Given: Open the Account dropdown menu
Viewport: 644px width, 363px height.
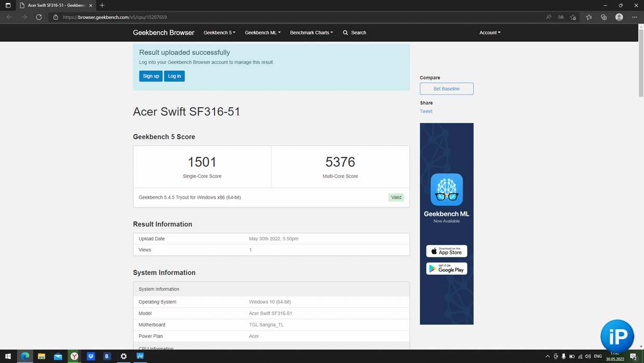Looking at the screenshot, I should pos(490,33).
